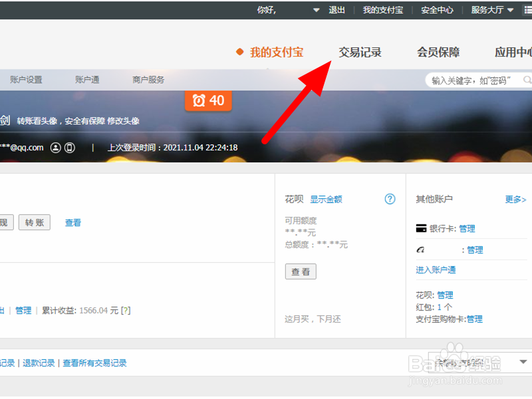Go to 安全中心 in top bar
This screenshot has width=532, height=399.
(x=437, y=10)
